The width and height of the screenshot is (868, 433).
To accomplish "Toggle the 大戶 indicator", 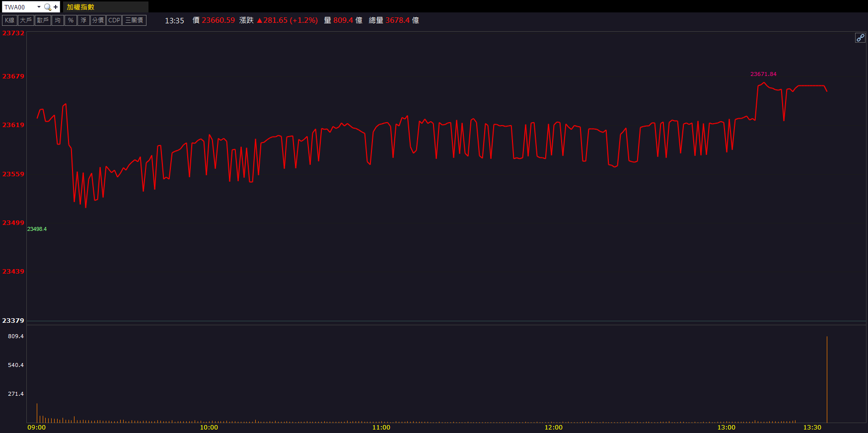I will (x=26, y=20).
